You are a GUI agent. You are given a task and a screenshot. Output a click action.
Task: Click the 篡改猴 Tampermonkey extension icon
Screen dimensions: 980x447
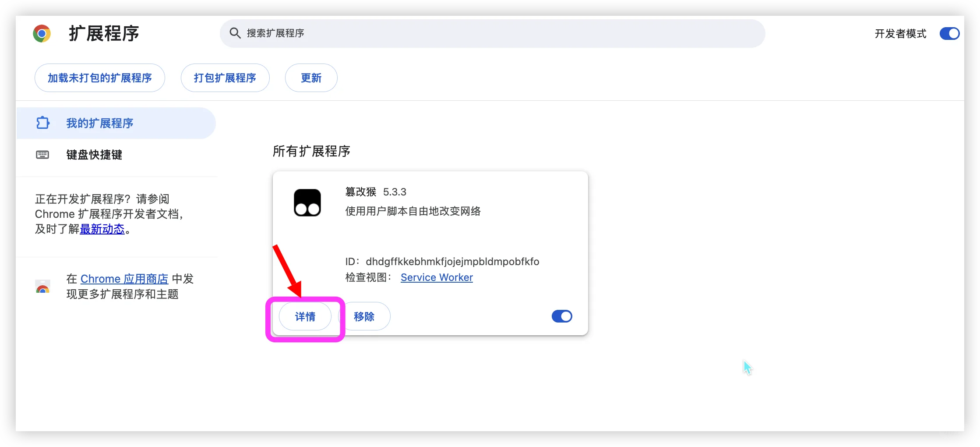[307, 203]
